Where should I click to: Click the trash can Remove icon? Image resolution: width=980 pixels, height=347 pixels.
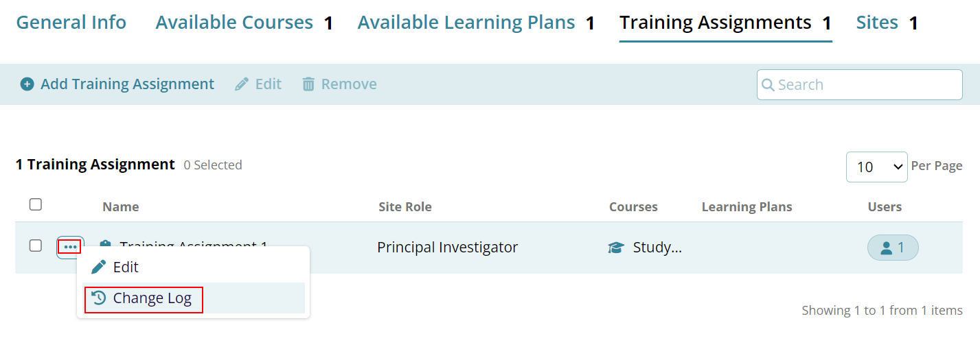309,84
